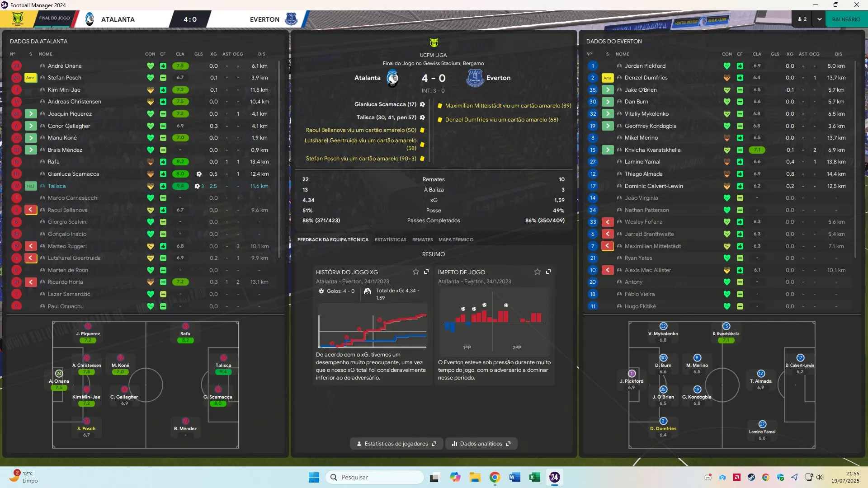This screenshot has height=488, width=868.
Task: Click the substitution-on arrow for Khvicha Kvaratskhelia
Action: 608,150
